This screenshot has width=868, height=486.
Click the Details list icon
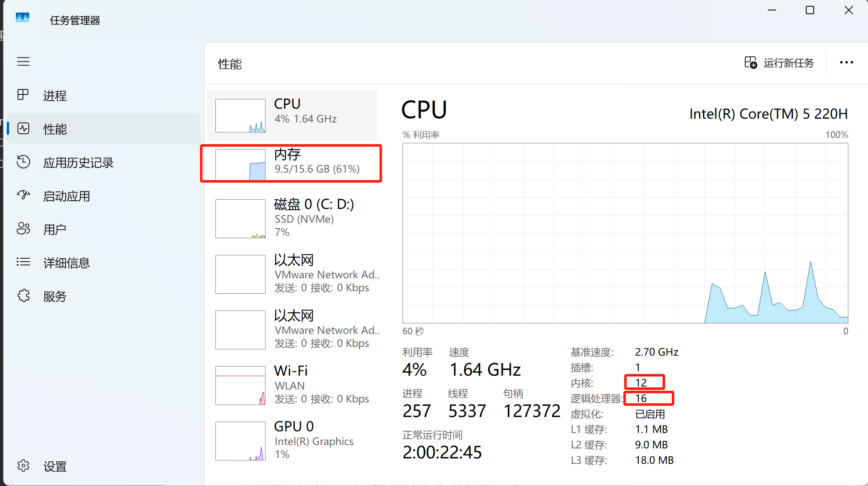point(23,262)
